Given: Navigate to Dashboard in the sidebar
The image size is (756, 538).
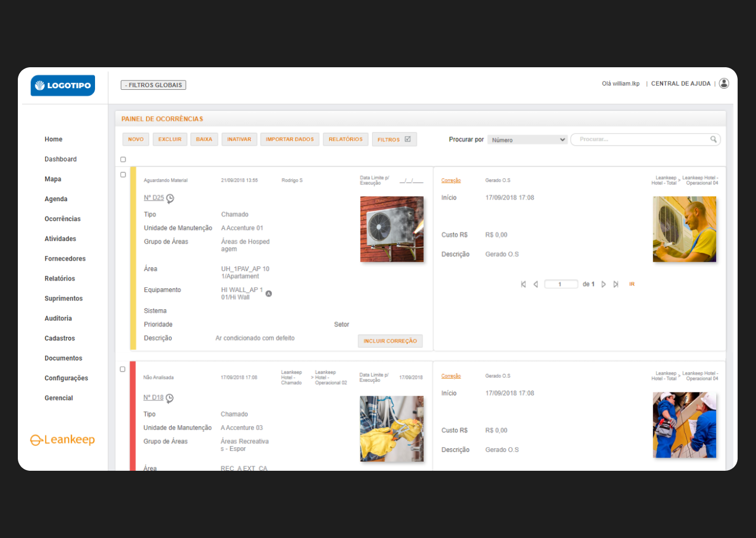Looking at the screenshot, I should click(x=60, y=159).
